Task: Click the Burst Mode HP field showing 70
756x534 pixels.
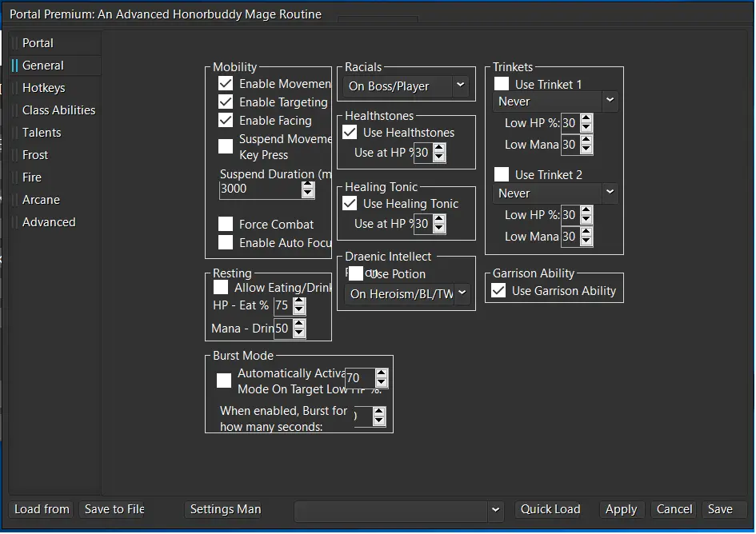Action: 360,378
